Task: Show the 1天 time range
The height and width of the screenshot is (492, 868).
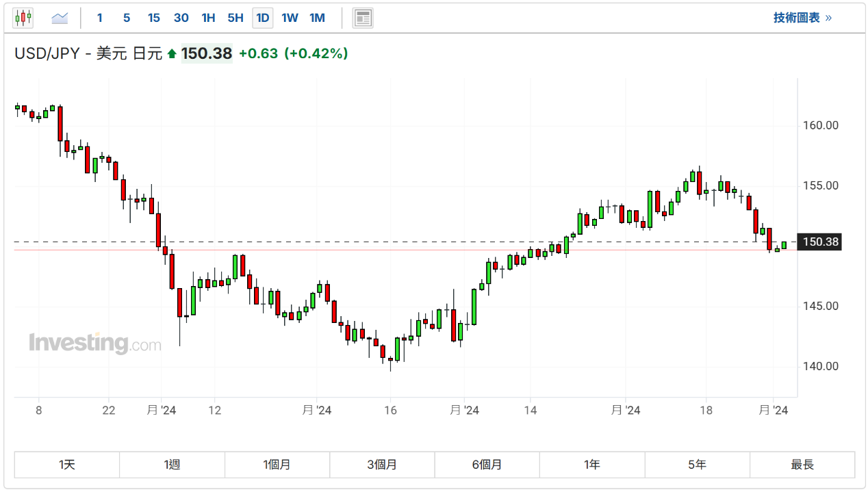Action: (x=67, y=465)
